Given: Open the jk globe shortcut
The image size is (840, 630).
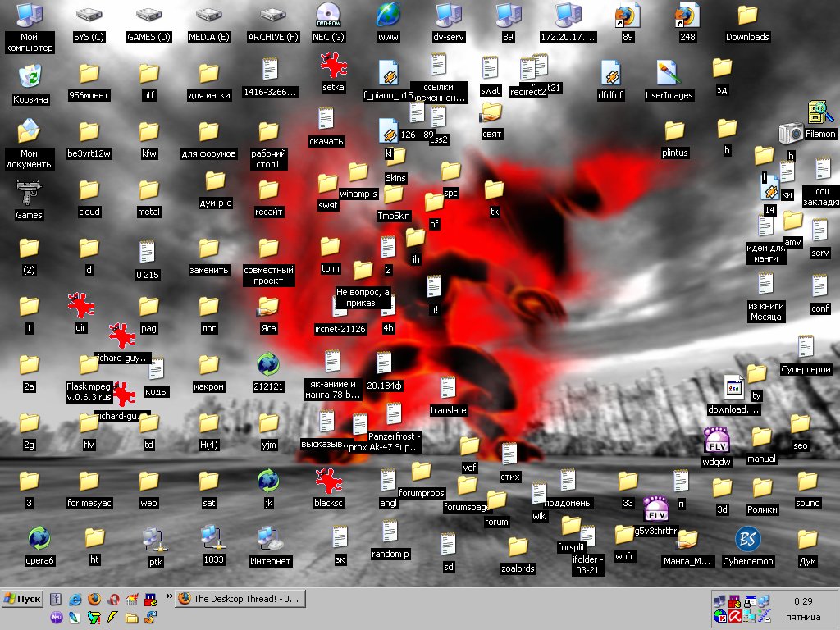Looking at the screenshot, I should [x=268, y=489].
